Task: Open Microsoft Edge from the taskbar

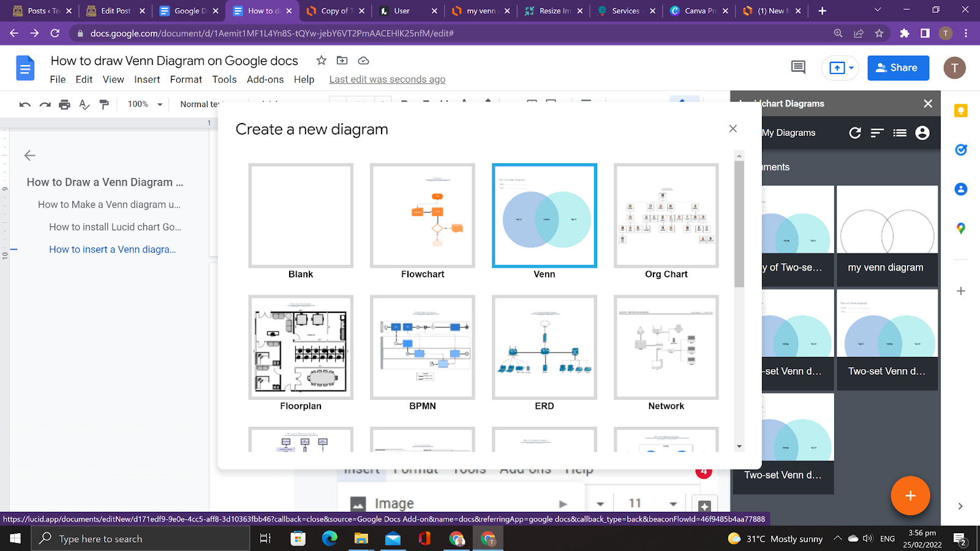Action: coord(330,539)
